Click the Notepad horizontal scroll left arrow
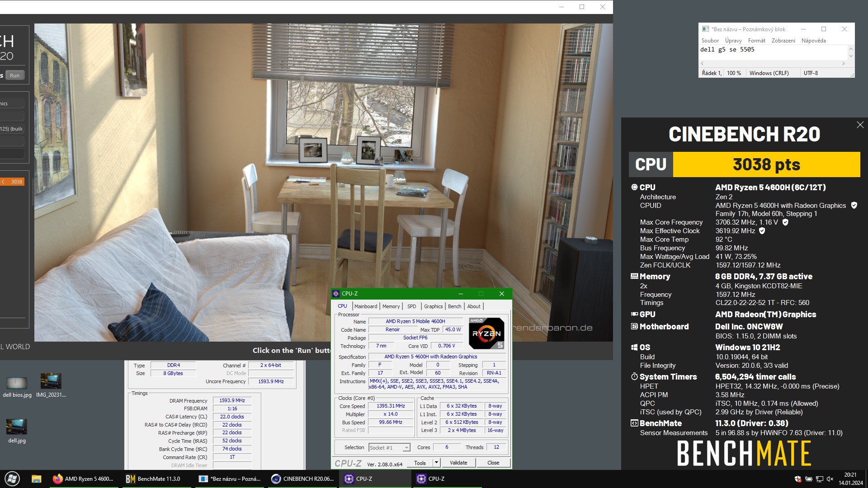The image size is (868, 488). [x=702, y=64]
